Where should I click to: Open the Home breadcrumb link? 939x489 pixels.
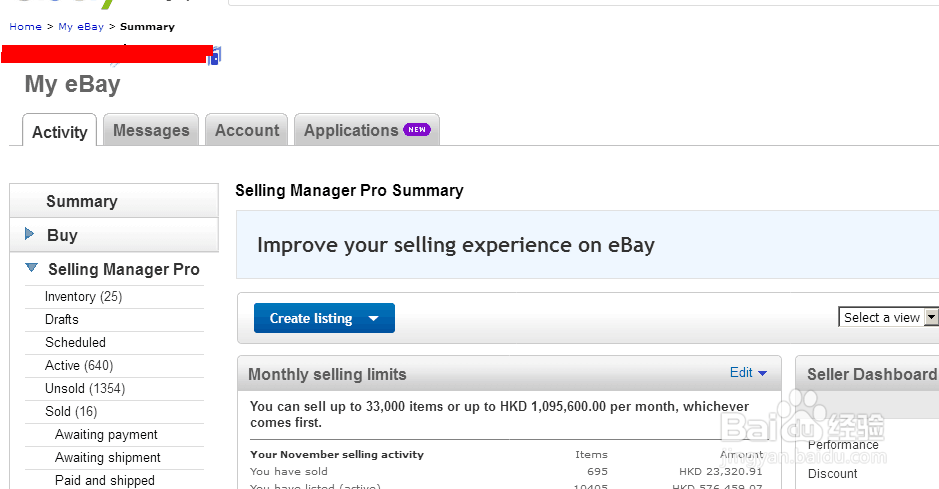(25, 26)
